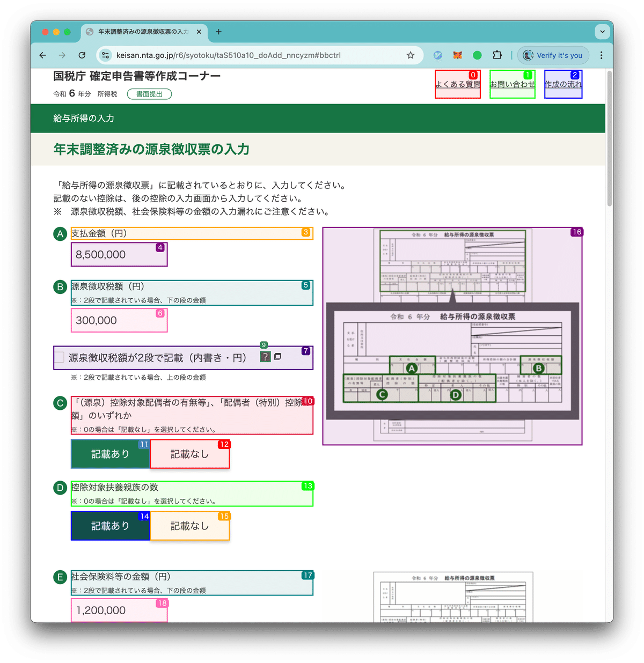This screenshot has height=663, width=644.
Task: Check 源泉徴収税額が2段で記載 checkbox
Action: pos(60,357)
